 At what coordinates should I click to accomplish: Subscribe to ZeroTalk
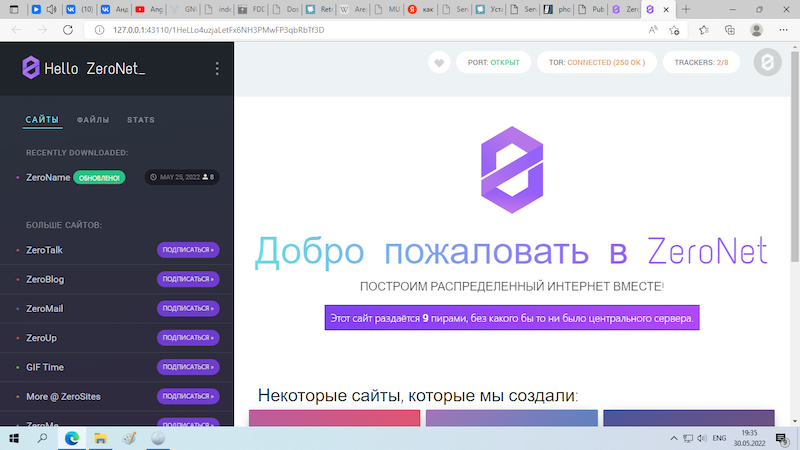(188, 250)
